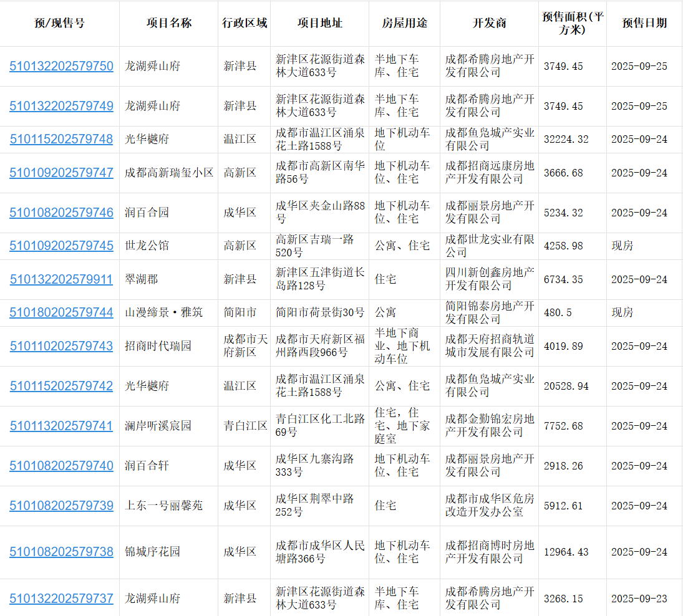The image size is (683, 616).
Task: Select presale link 510113202579741
Action: (61, 426)
